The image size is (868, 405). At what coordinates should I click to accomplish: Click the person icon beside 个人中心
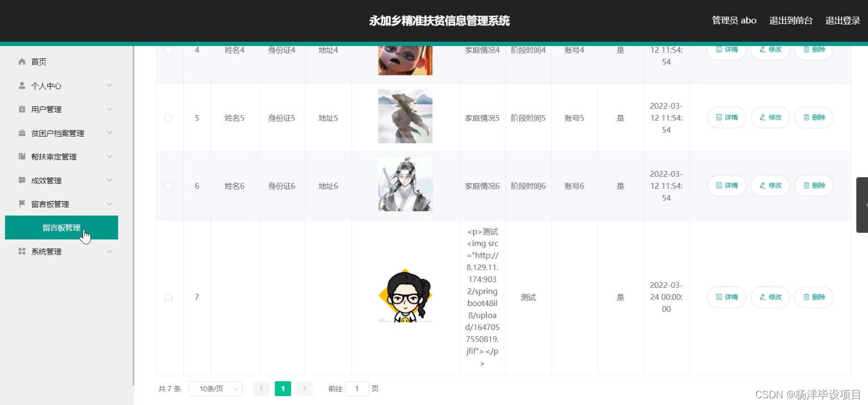click(x=22, y=86)
